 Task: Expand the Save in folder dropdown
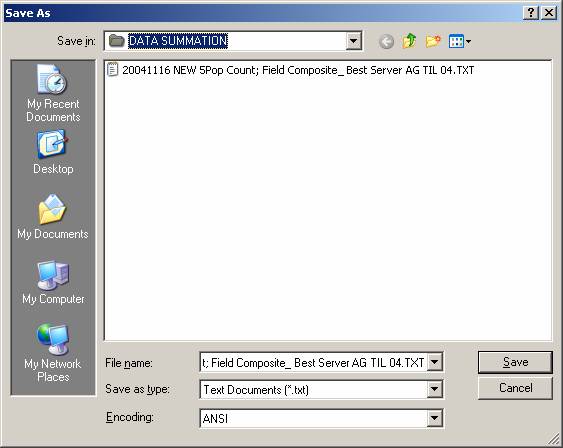(354, 41)
